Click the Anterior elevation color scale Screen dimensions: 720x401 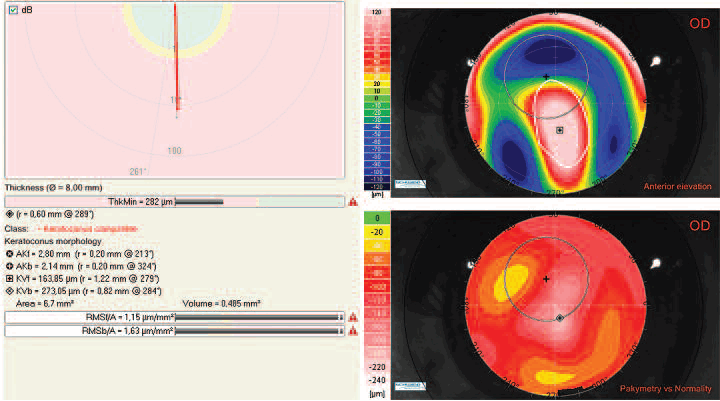point(377,99)
